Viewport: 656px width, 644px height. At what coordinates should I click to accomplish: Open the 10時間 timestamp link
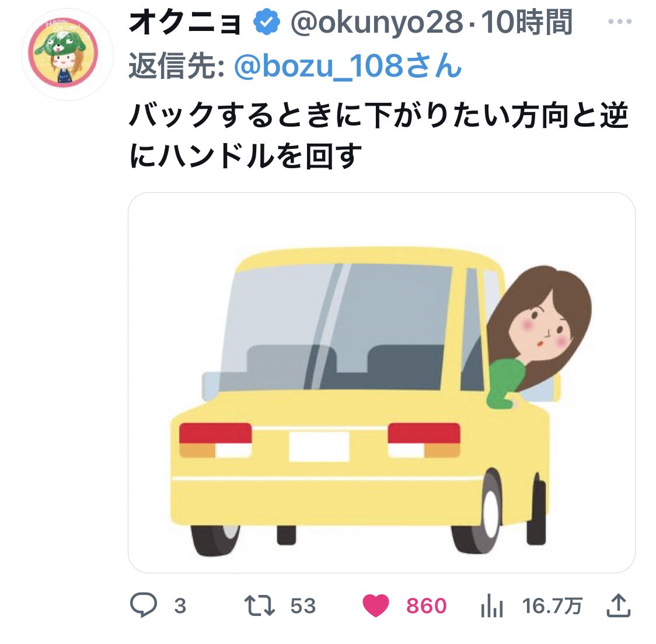[526, 22]
